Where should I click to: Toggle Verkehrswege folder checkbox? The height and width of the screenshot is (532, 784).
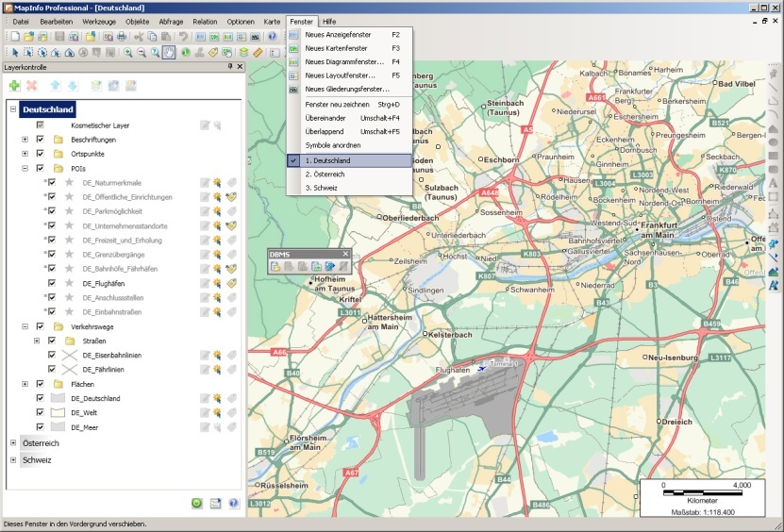click(40, 326)
